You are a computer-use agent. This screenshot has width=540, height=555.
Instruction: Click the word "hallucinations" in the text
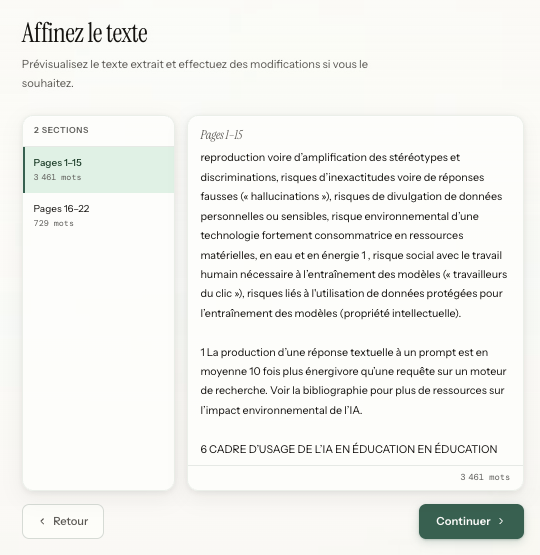click(x=285, y=196)
